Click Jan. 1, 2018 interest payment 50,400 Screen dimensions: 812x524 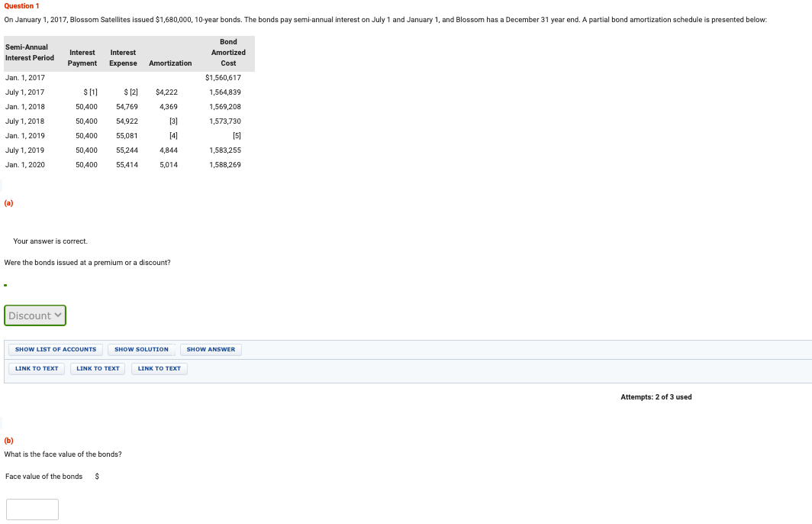[x=86, y=107]
